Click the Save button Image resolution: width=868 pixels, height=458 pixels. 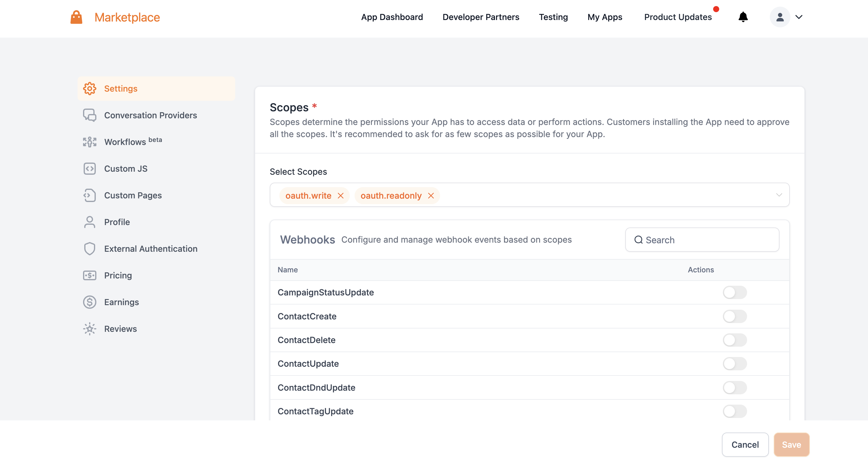click(x=792, y=445)
